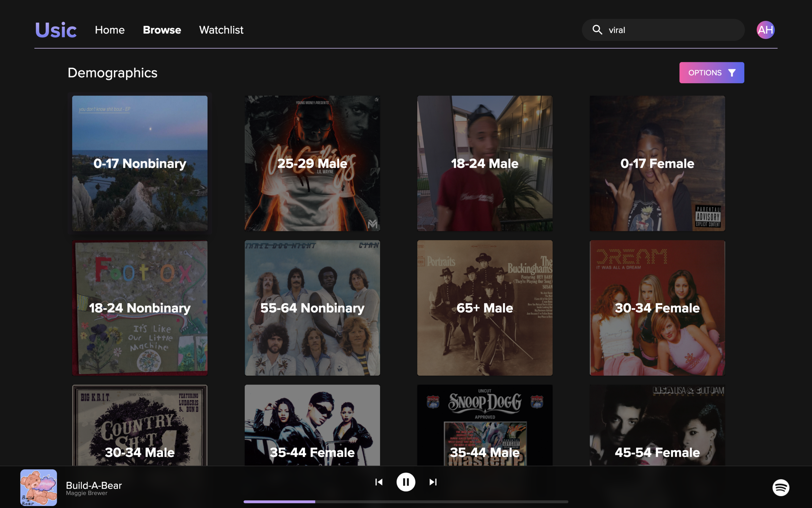
Task: Click the Build-A-Bear album cover
Action: pyautogui.click(x=39, y=487)
